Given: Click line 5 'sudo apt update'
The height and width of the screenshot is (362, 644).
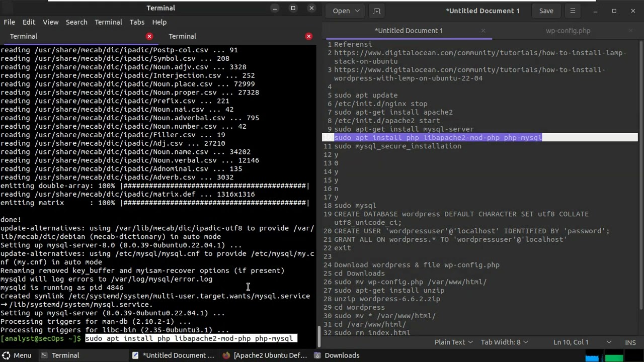Looking at the screenshot, I should [366, 95].
